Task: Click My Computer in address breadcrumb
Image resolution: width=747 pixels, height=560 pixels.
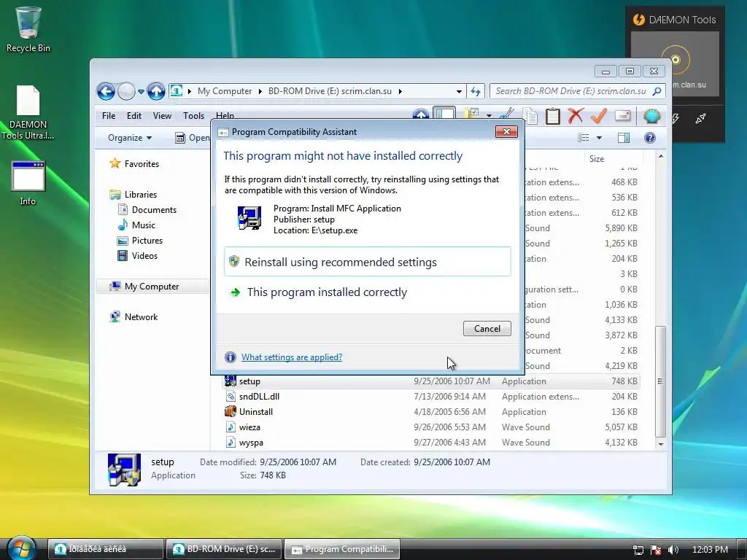Action: click(225, 91)
